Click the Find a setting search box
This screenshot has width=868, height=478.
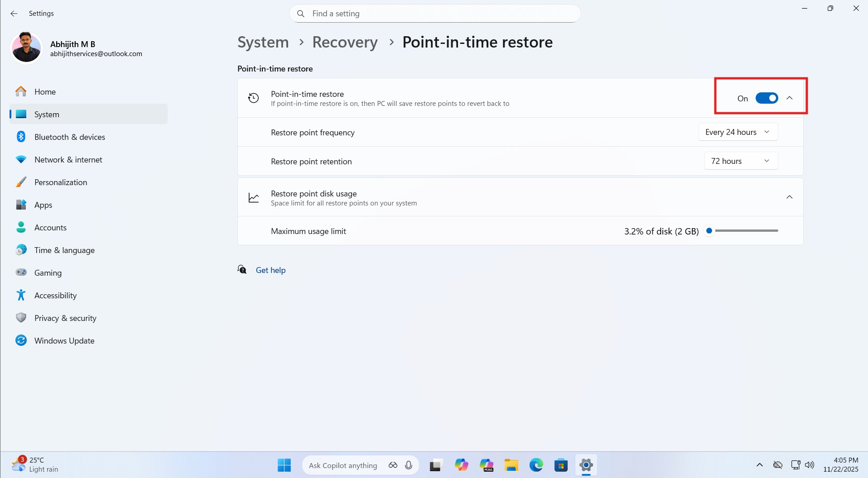(x=434, y=14)
